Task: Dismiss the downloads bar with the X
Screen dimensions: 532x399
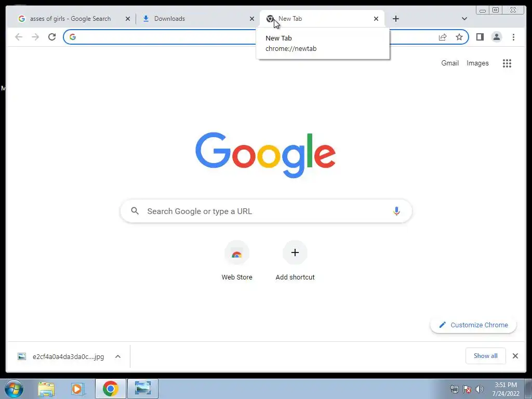Action: tap(515, 356)
